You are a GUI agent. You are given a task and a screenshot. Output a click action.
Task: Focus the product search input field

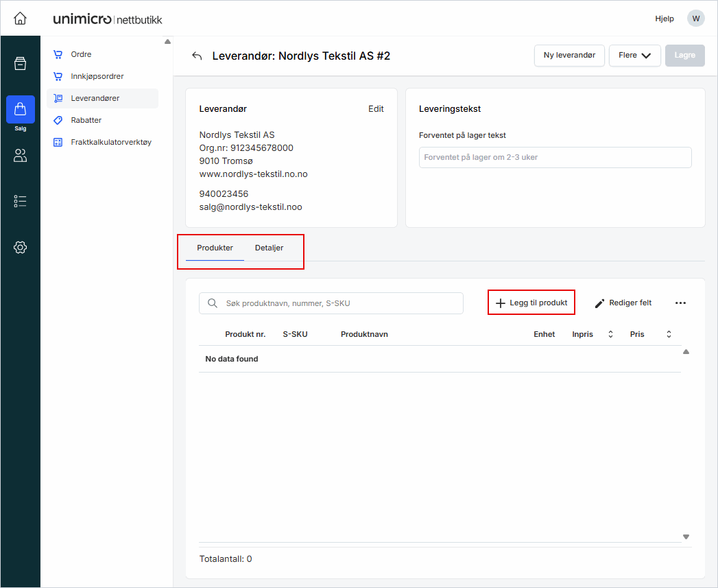(336, 303)
